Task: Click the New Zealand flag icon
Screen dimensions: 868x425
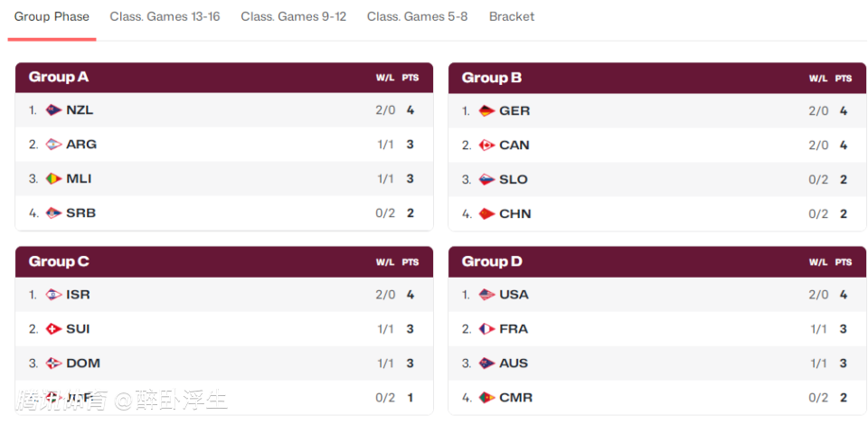Action: [x=53, y=110]
